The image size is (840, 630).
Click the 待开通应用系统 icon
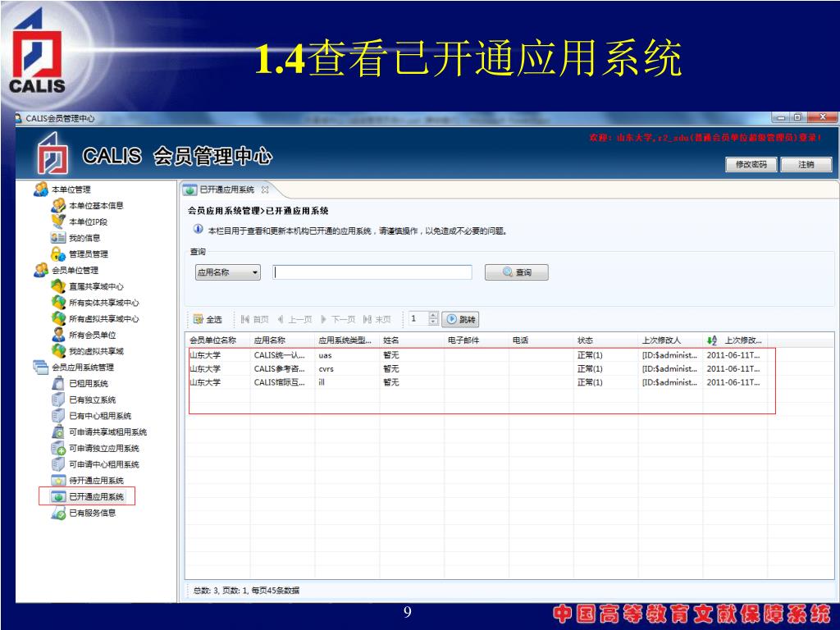[x=58, y=480]
